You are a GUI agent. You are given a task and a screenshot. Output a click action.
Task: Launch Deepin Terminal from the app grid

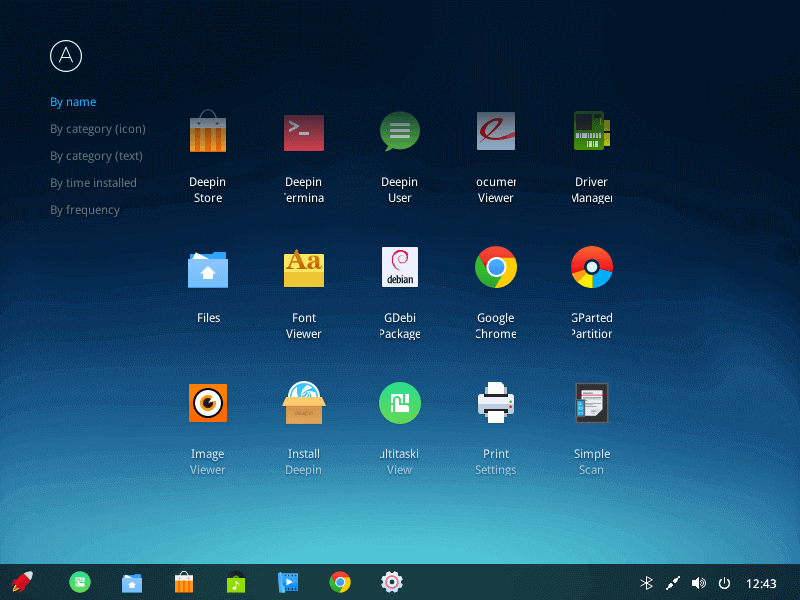point(304,133)
